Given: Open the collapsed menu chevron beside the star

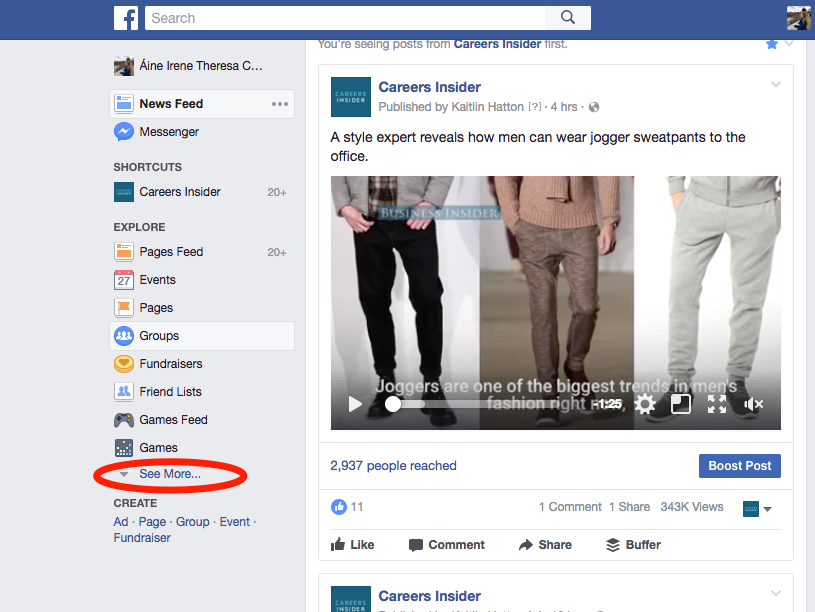Looking at the screenshot, I should click(789, 44).
